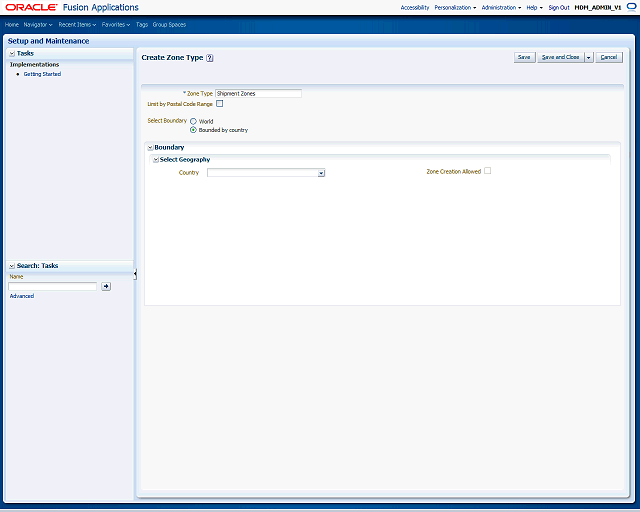
Task: Open the Country dropdown list
Action: coord(321,173)
